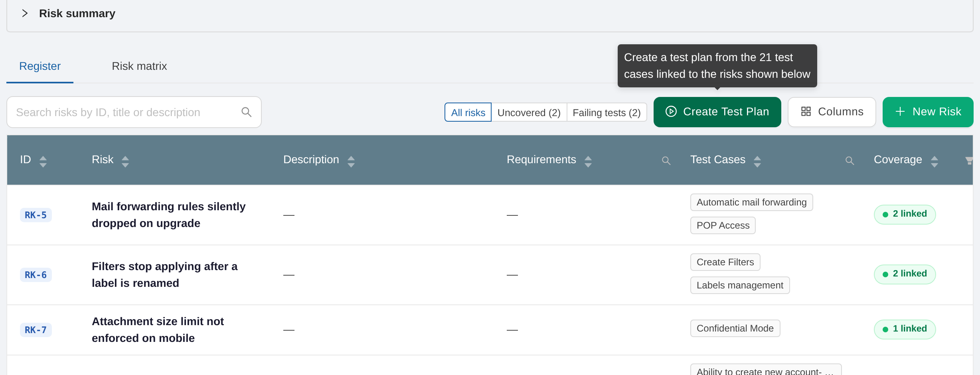Filter by Uncovered (2) risks
The width and height of the screenshot is (980, 375).
[x=529, y=112]
